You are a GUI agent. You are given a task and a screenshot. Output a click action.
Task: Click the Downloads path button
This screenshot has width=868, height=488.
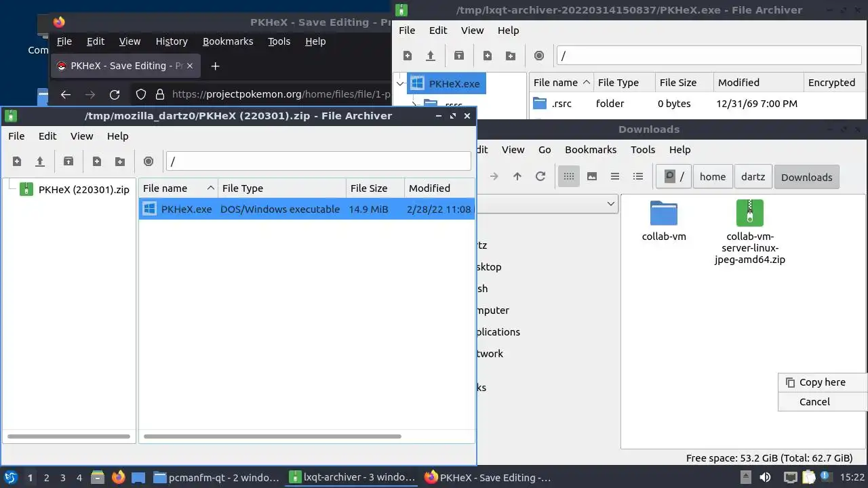coord(807,177)
